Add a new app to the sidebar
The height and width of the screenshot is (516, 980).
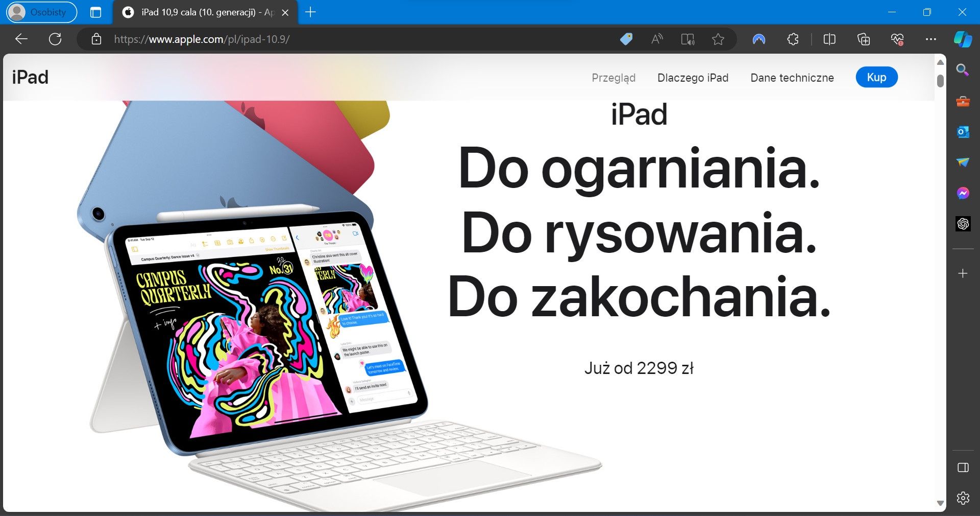963,273
